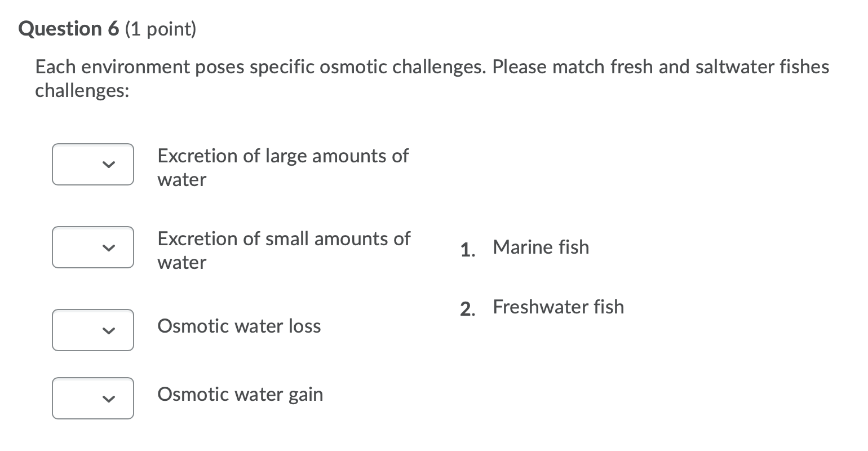The width and height of the screenshot is (868, 451).
Task: Click the 'Excretion of small amounts of water' label
Action: [x=284, y=250]
